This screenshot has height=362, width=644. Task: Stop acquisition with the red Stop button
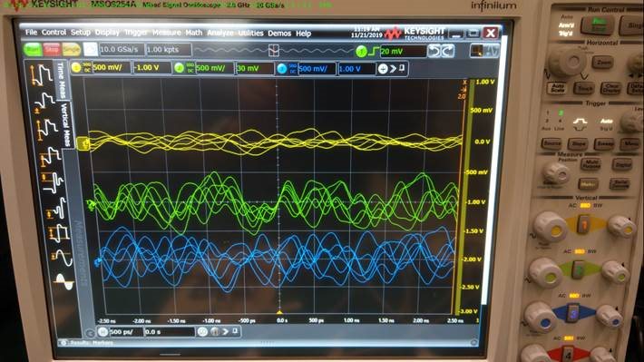pos(52,50)
